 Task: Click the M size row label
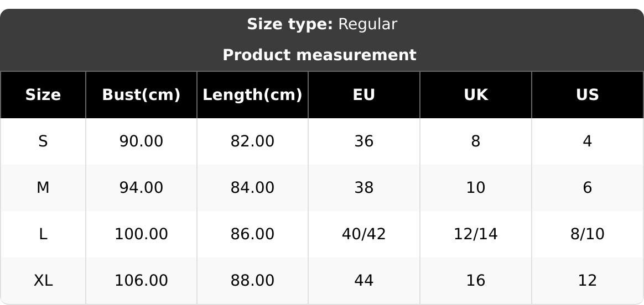point(43,188)
